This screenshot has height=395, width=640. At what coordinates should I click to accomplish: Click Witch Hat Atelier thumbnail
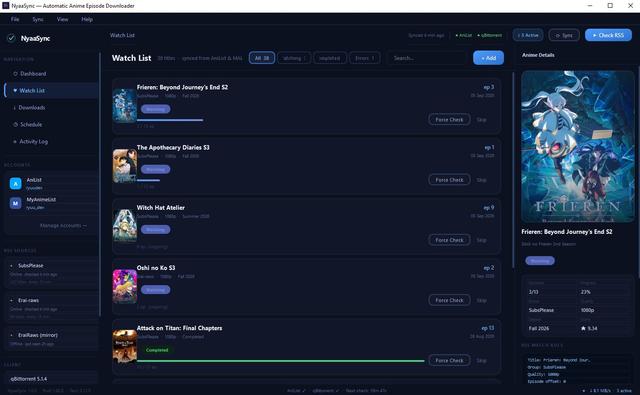(124, 226)
